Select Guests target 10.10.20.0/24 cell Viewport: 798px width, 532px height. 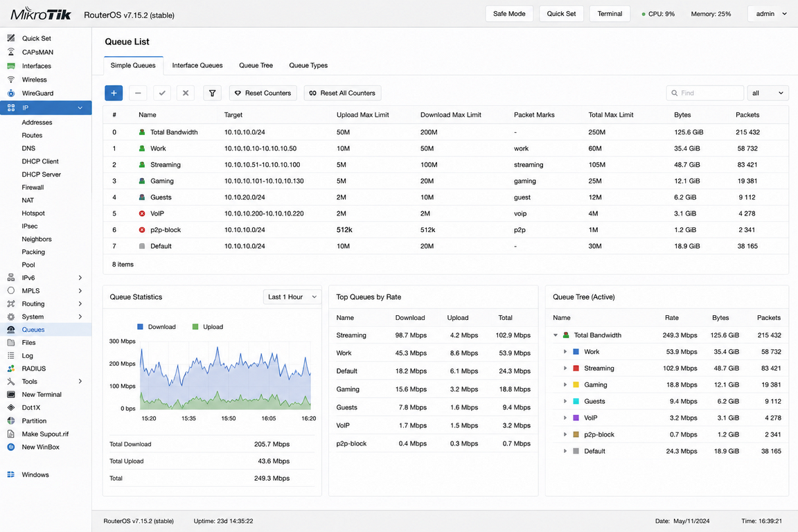point(245,197)
